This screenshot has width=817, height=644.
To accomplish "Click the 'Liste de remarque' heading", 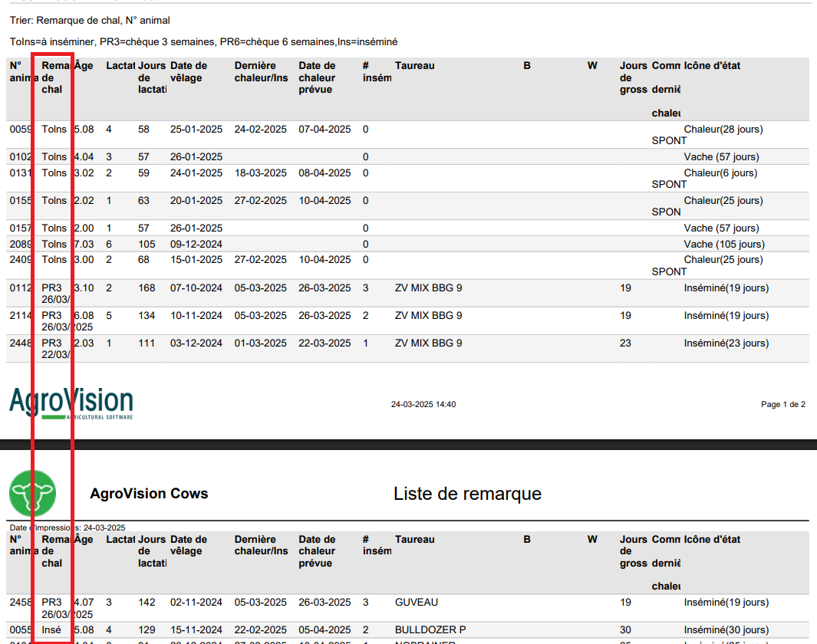I will tap(467, 494).
